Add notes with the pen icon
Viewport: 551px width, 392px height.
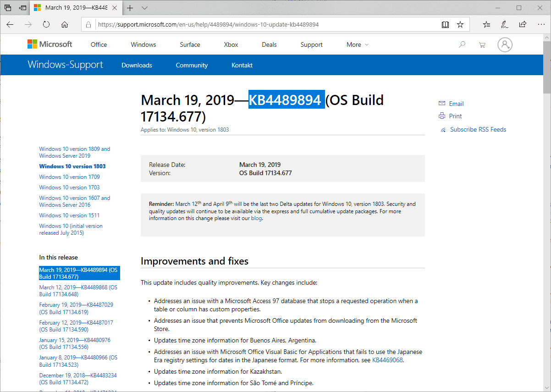point(505,25)
